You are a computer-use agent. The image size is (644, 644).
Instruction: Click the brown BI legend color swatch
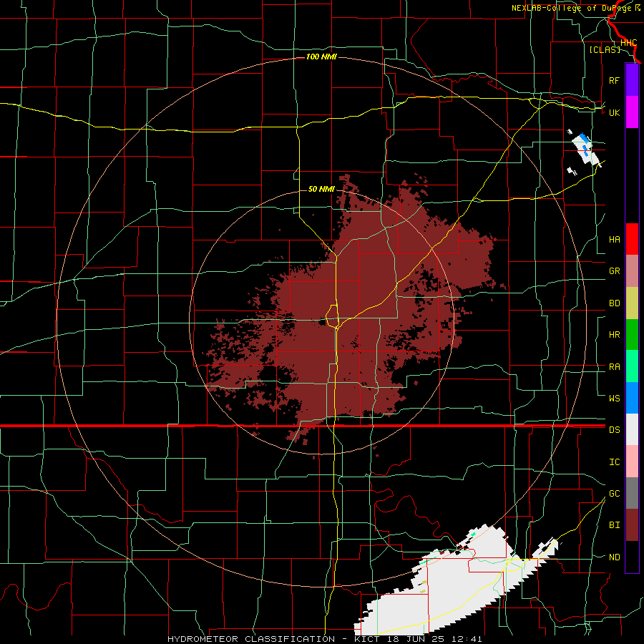632,525
